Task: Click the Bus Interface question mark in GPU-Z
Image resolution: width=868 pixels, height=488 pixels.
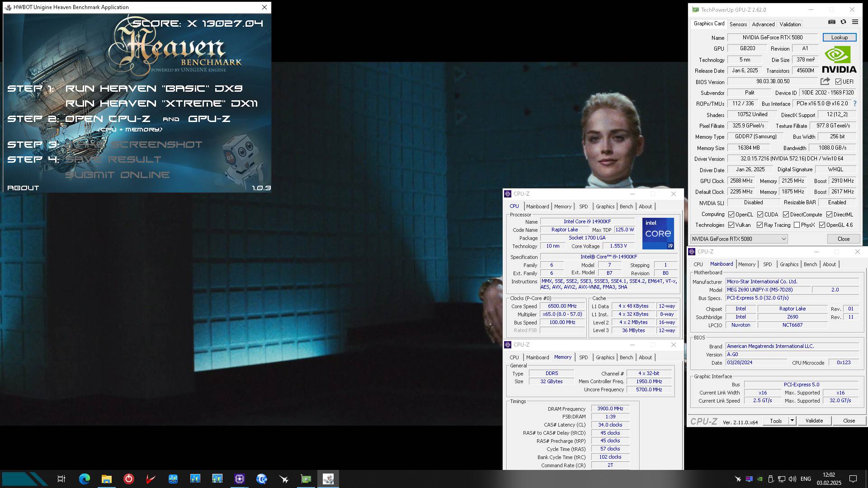Action: pyautogui.click(x=854, y=103)
